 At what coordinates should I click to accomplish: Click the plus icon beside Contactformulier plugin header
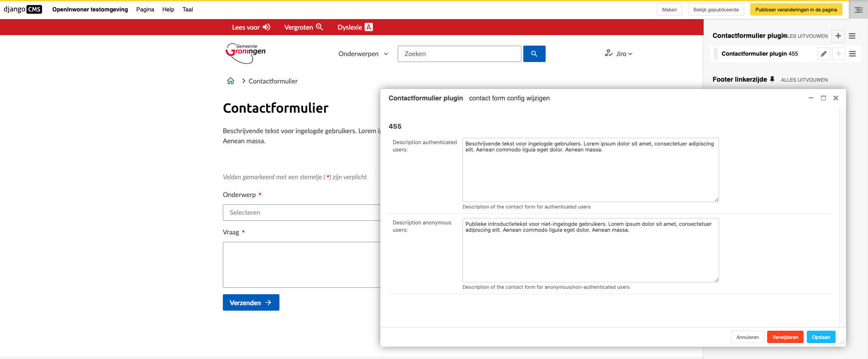(x=838, y=36)
